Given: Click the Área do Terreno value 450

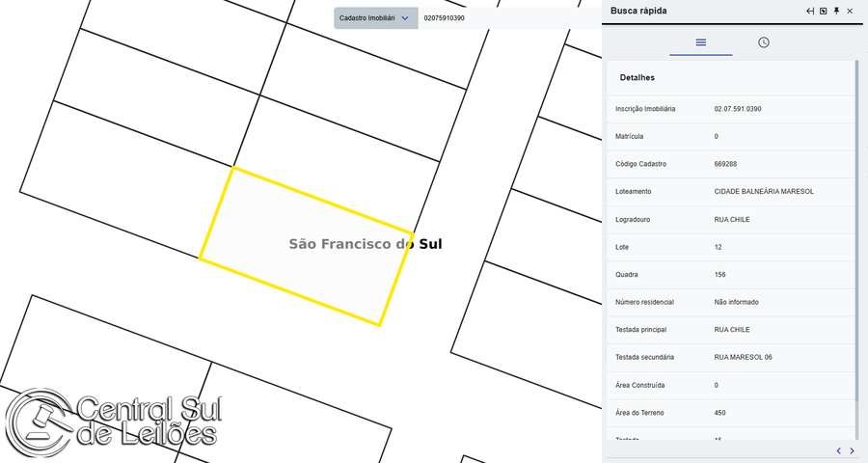Looking at the screenshot, I should 719,413.
